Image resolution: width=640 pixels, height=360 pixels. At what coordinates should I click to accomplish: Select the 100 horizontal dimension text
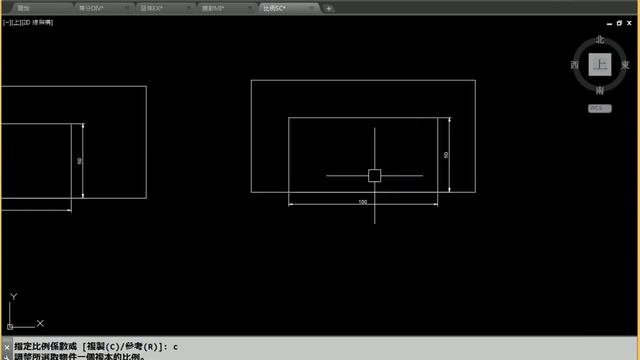362,202
